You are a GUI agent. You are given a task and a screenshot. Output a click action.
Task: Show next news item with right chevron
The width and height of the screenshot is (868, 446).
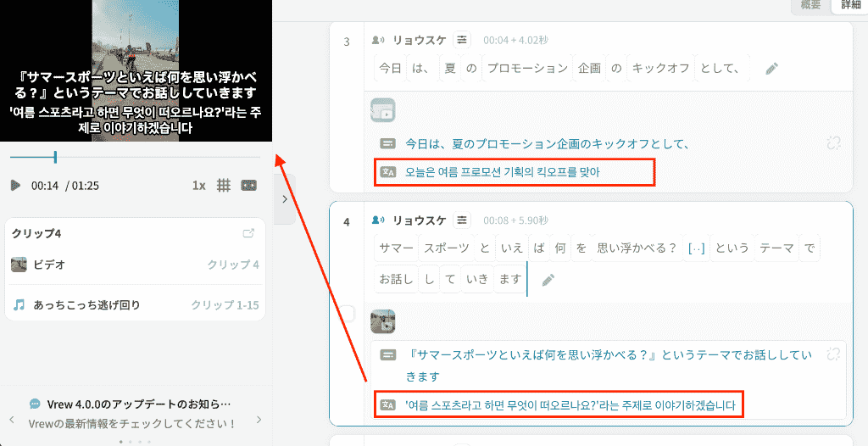click(259, 420)
